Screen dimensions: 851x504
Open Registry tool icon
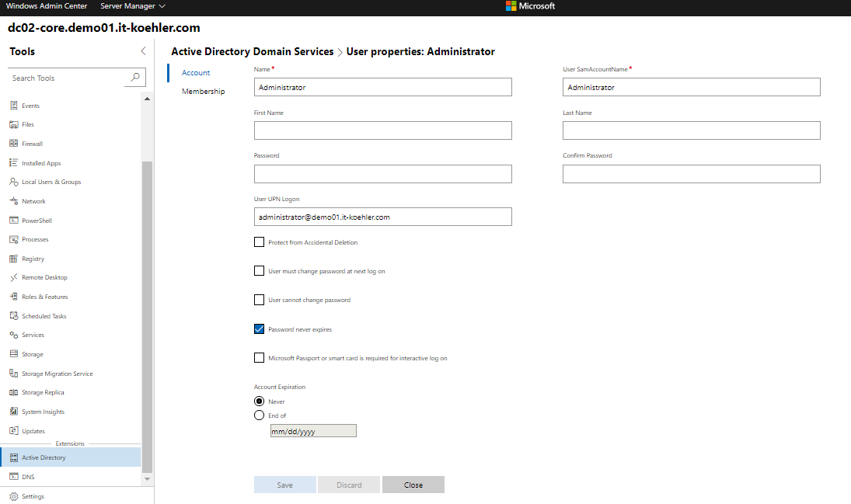tap(14, 259)
